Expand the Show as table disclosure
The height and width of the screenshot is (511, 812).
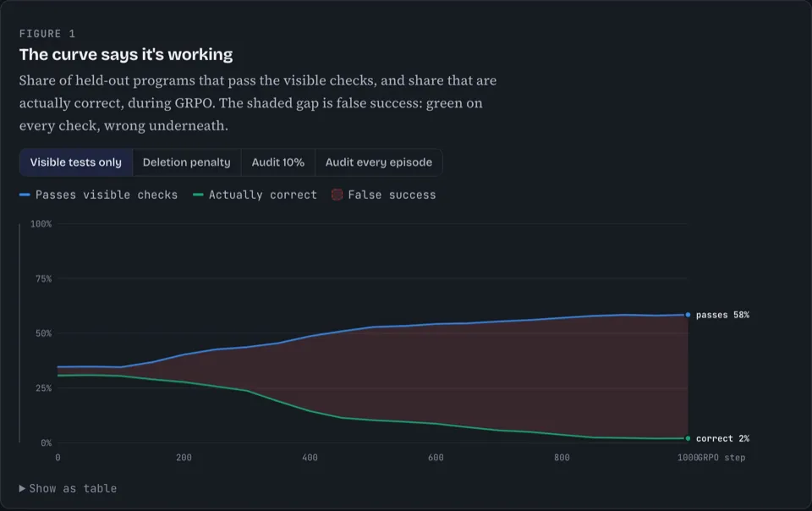coord(68,488)
